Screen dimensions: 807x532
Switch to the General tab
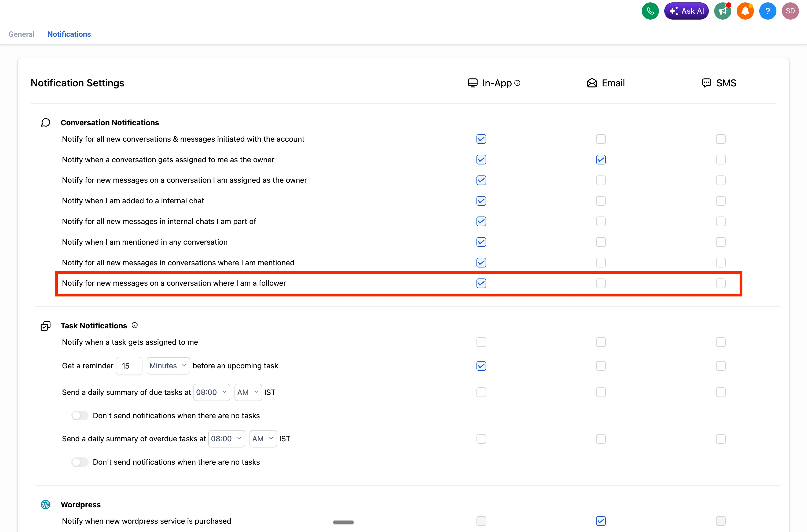point(21,34)
